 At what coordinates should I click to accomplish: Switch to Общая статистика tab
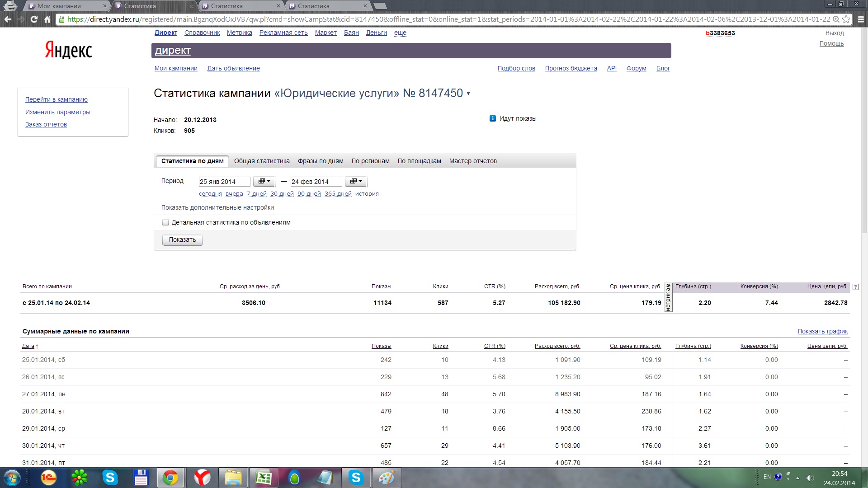[x=262, y=161]
